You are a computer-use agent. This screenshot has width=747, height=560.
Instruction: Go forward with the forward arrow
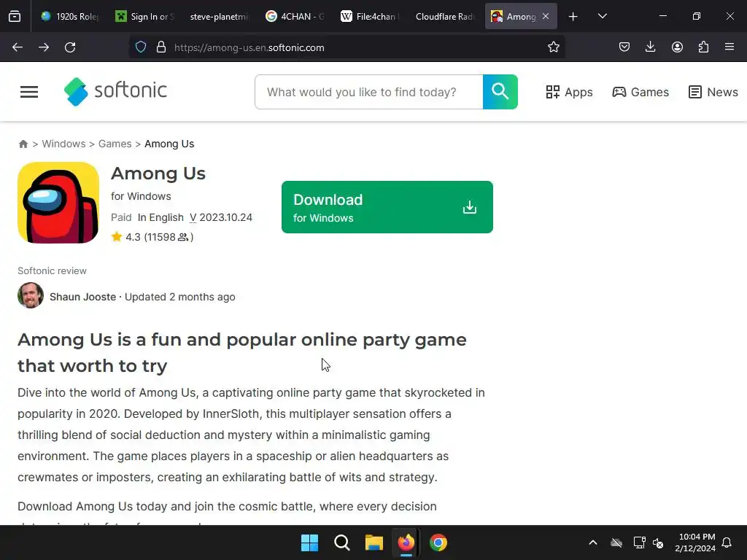pyautogui.click(x=44, y=47)
